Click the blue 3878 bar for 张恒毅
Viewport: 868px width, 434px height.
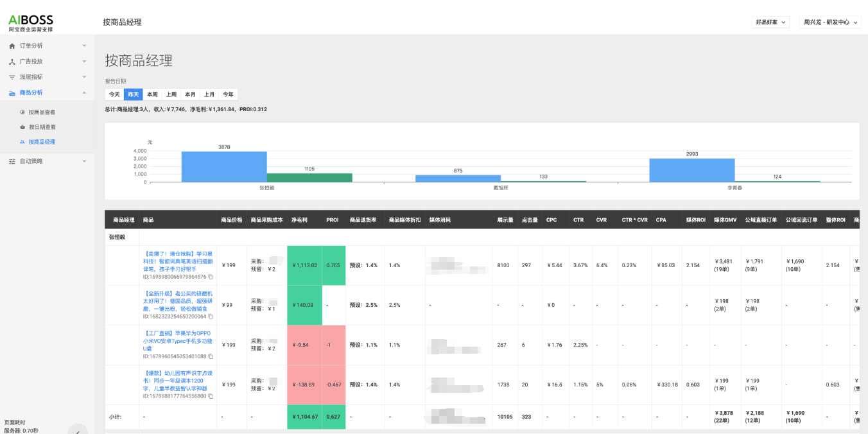click(x=223, y=167)
